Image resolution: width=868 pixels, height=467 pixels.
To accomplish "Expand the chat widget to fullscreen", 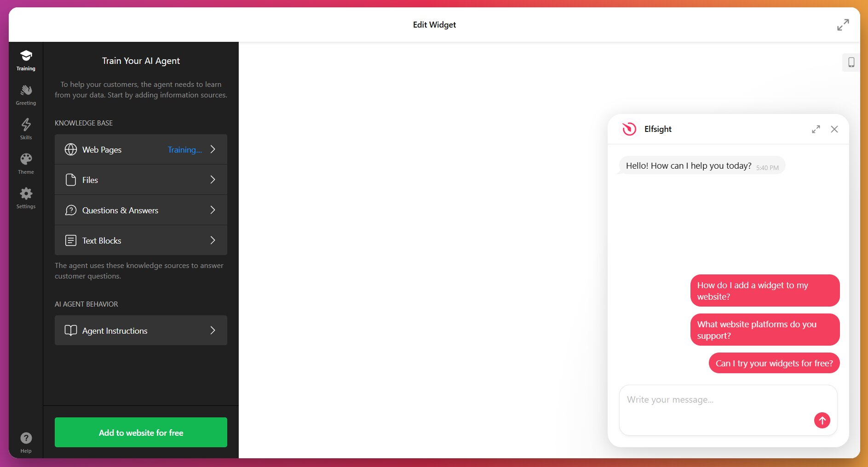I will [x=816, y=129].
